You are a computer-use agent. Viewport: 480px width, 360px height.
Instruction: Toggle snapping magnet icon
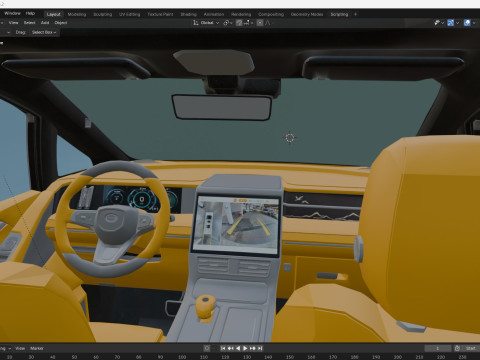[x=239, y=23]
